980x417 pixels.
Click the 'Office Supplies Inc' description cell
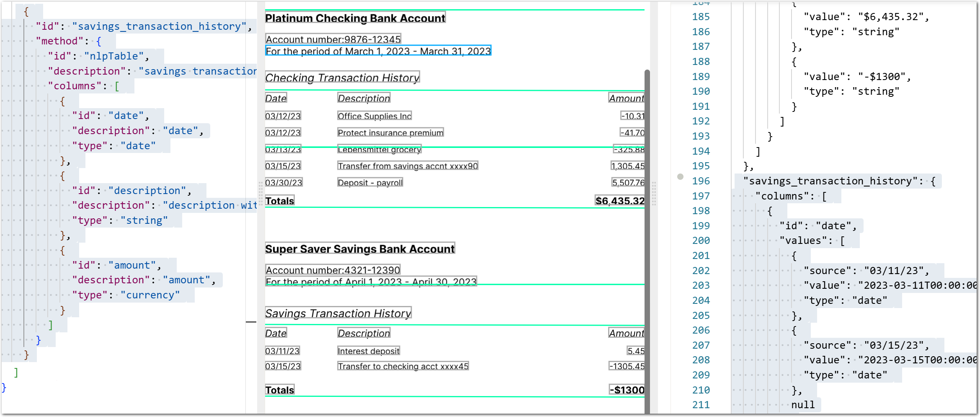(374, 116)
